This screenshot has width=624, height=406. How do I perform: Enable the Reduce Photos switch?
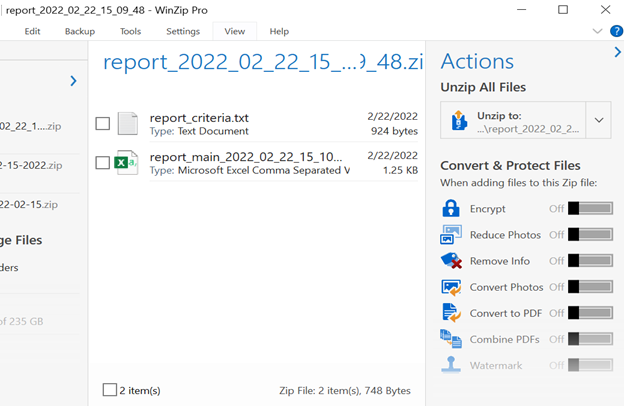pyautogui.click(x=590, y=235)
